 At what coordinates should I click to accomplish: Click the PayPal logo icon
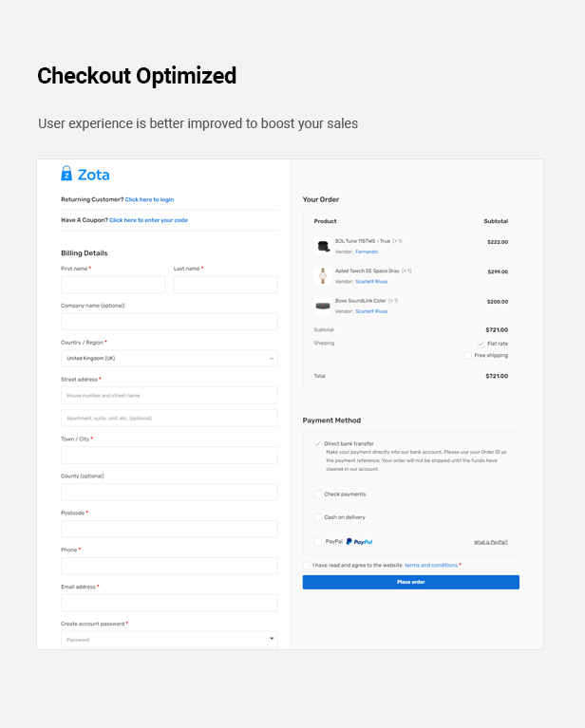360,542
